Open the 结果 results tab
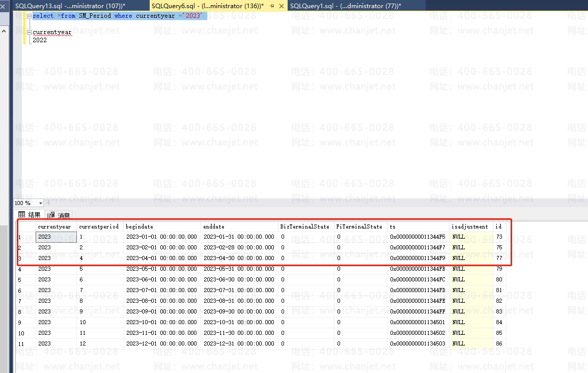Screen dimensions: 588x373 tap(29, 215)
